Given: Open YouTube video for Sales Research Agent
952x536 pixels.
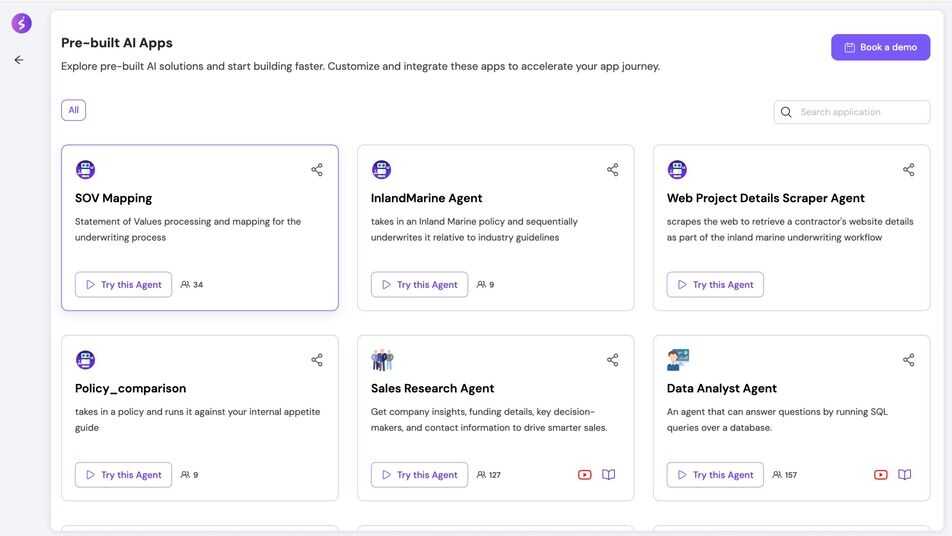Looking at the screenshot, I should coord(585,475).
